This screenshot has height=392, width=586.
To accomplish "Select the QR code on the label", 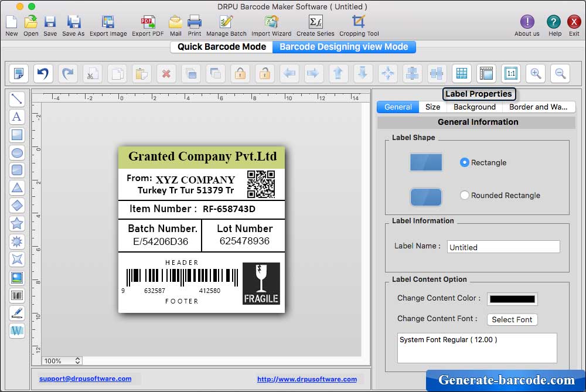I will (x=261, y=184).
